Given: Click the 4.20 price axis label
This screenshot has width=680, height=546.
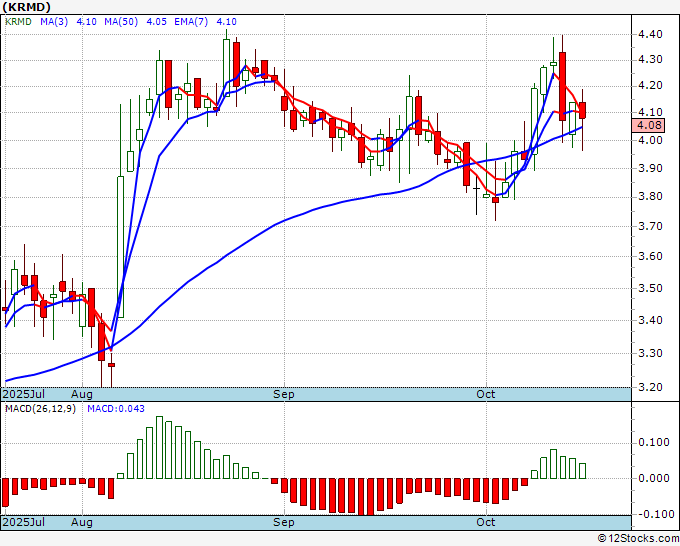Looking at the screenshot, I should click(x=650, y=85).
